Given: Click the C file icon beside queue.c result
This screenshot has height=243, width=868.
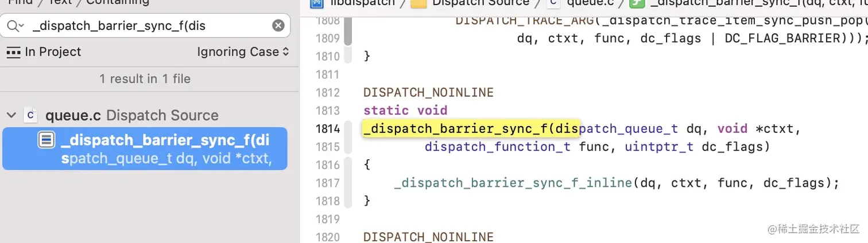Looking at the screenshot, I should click(x=30, y=115).
